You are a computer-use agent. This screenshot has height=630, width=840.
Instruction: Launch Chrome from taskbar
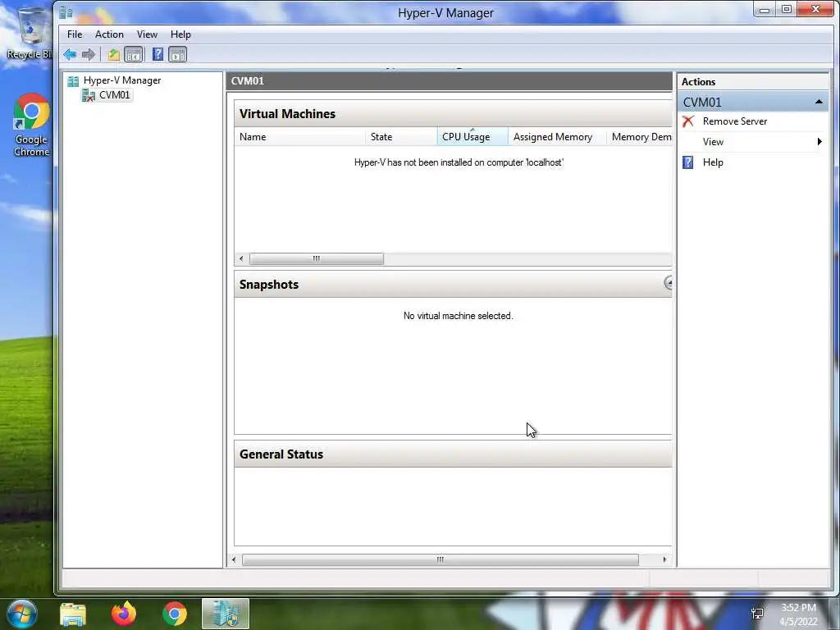click(x=175, y=614)
